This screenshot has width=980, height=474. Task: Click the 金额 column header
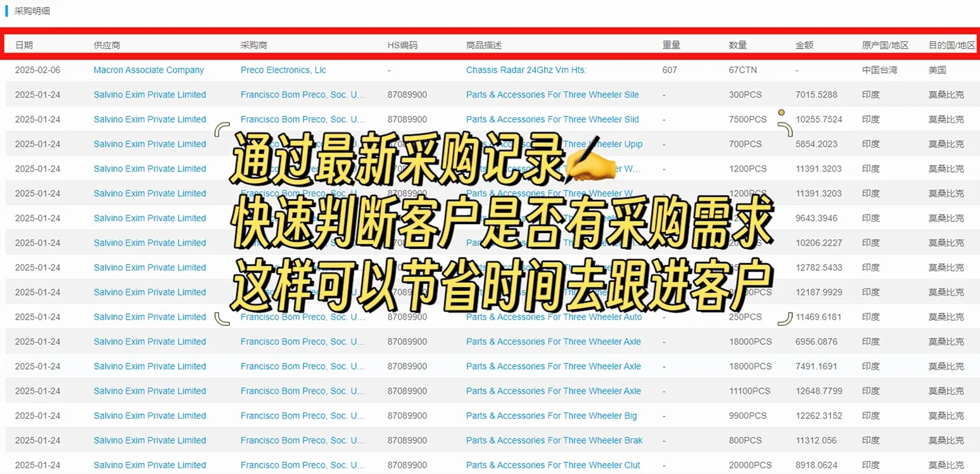[805, 45]
